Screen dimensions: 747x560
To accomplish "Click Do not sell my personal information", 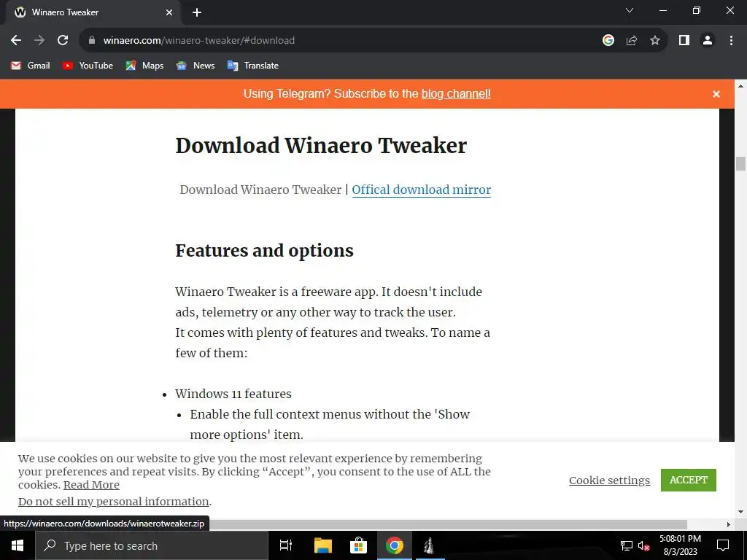I will tap(113, 502).
